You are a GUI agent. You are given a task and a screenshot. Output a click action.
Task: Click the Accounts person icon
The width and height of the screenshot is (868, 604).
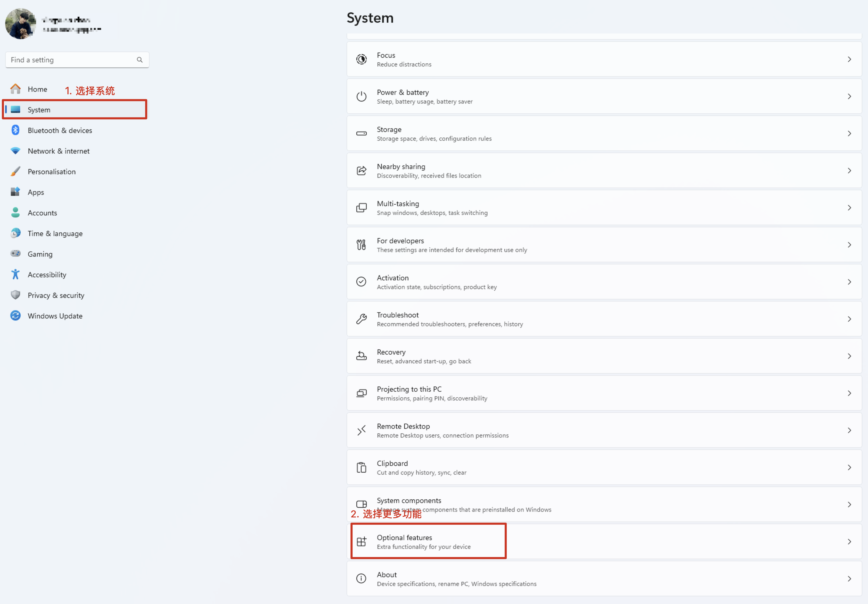(x=15, y=212)
